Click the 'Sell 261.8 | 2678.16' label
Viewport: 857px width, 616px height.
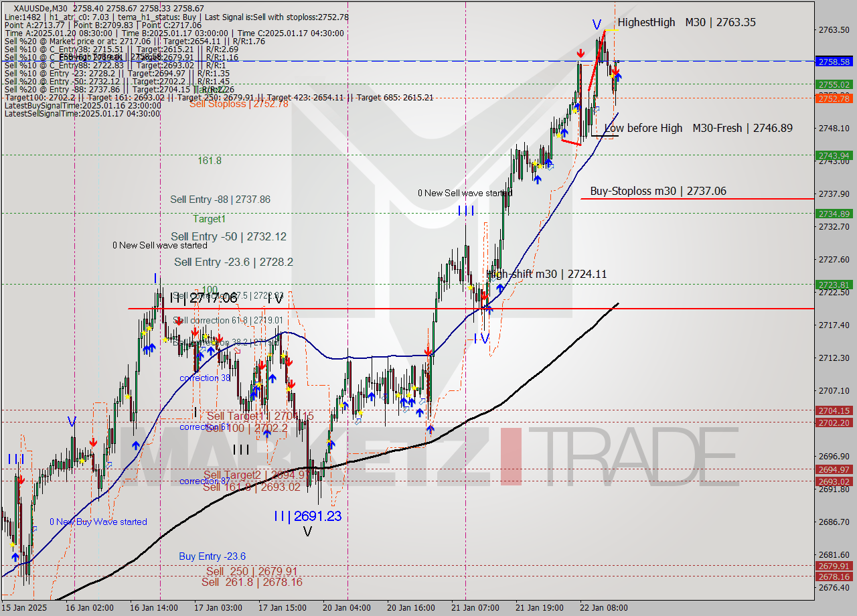(x=252, y=583)
